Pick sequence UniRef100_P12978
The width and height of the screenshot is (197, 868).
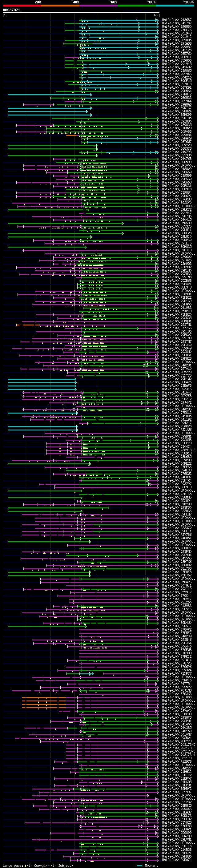pos(177,761)
